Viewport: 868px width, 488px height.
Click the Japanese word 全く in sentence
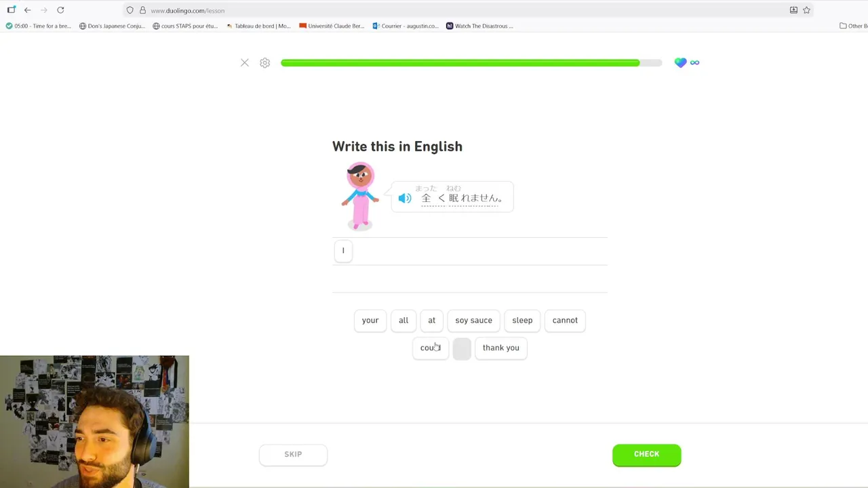click(433, 198)
